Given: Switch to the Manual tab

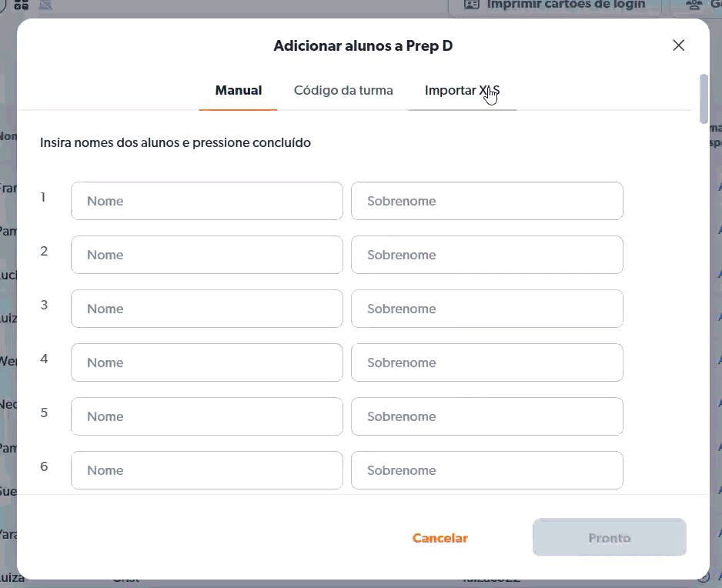Looking at the screenshot, I should tap(238, 91).
